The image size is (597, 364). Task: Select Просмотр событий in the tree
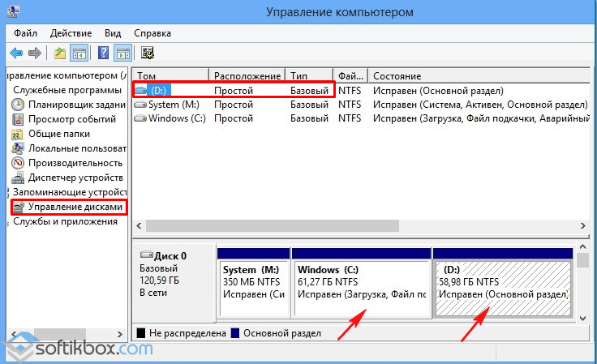pos(72,119)
